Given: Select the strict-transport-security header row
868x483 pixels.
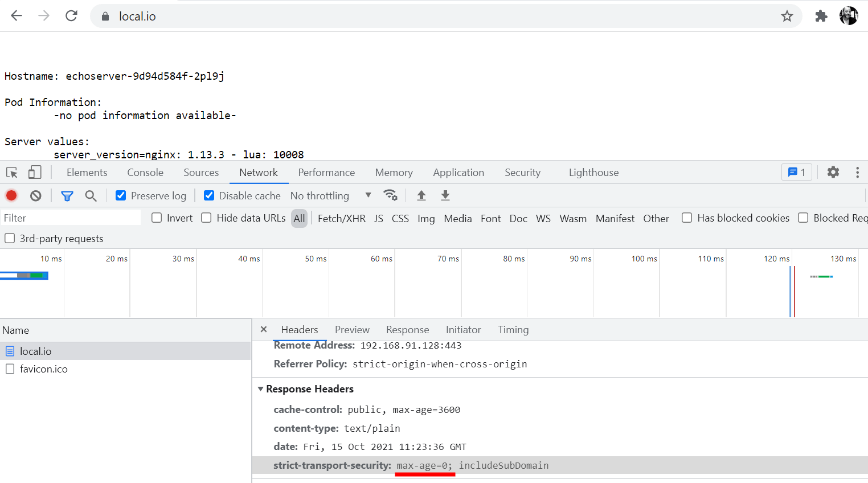Looking at the screenshot, I should point(560,465).
